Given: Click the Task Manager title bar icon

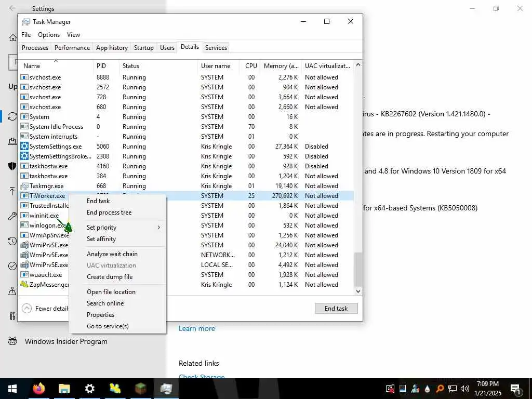Looking at the screenshot, I should (26, 22).
